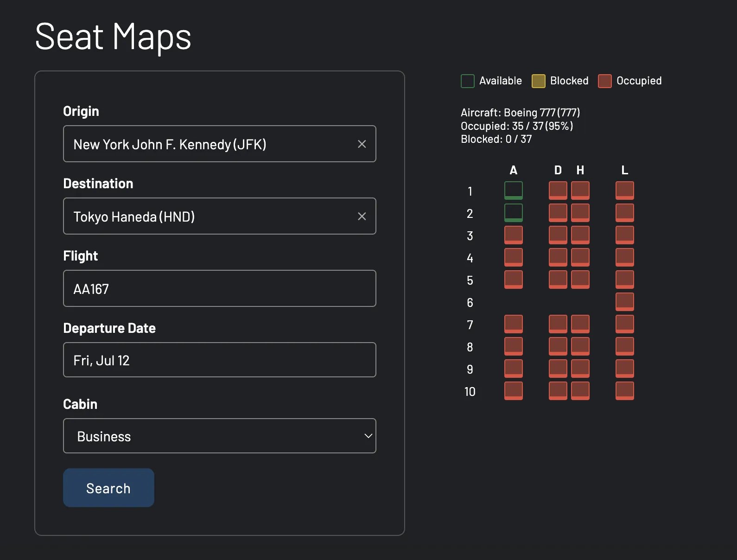Click row number 6 label
Image resolution: width=737 pixels, height=560 pixels.
click(470, 303)
